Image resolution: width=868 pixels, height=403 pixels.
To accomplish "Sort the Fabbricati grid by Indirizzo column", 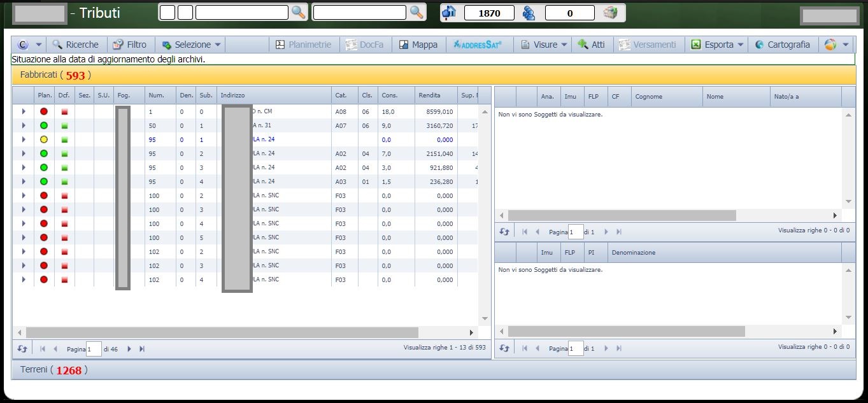I will coord(274,95).
